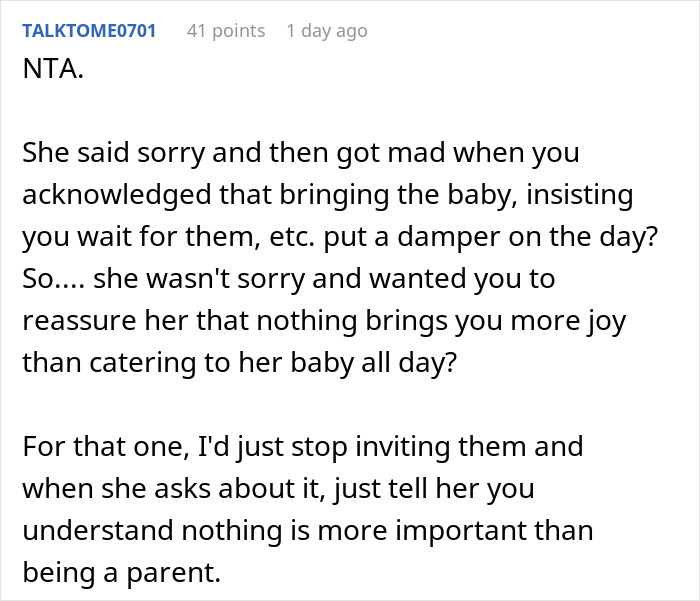Click the word 'acknowledged' in the comment
The image size is (700, 601).
point(117,195)
